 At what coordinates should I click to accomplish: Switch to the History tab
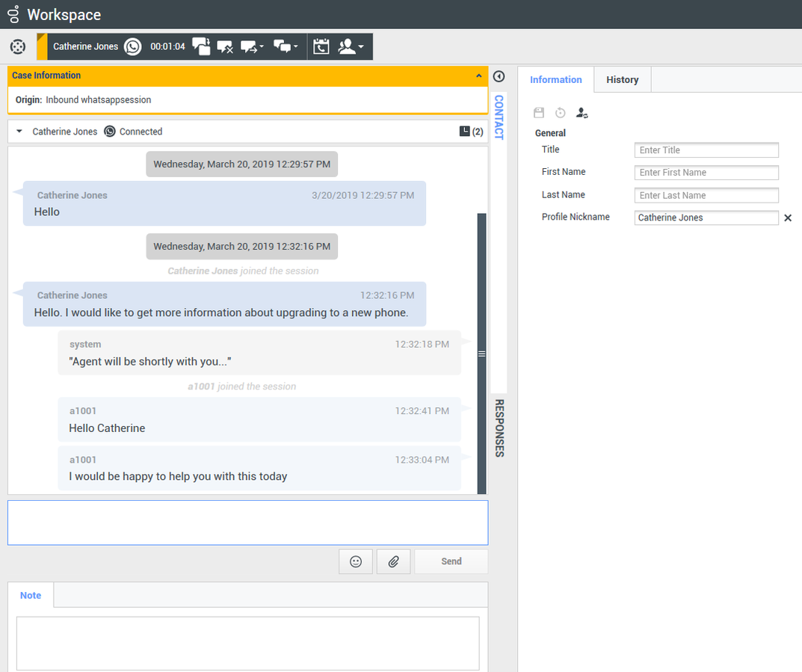click(x=622, y=80)
